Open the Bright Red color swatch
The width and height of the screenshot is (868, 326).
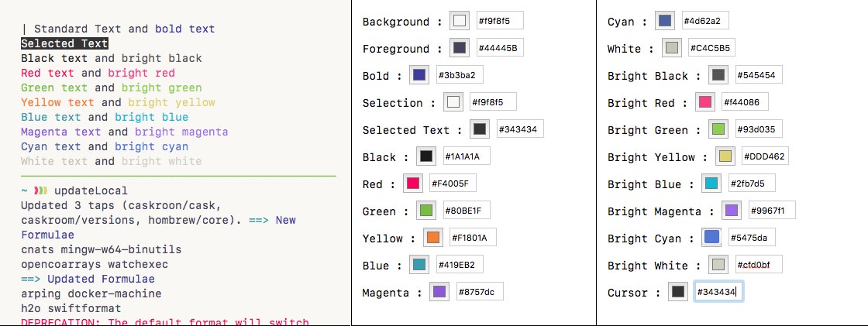(704, 102)
